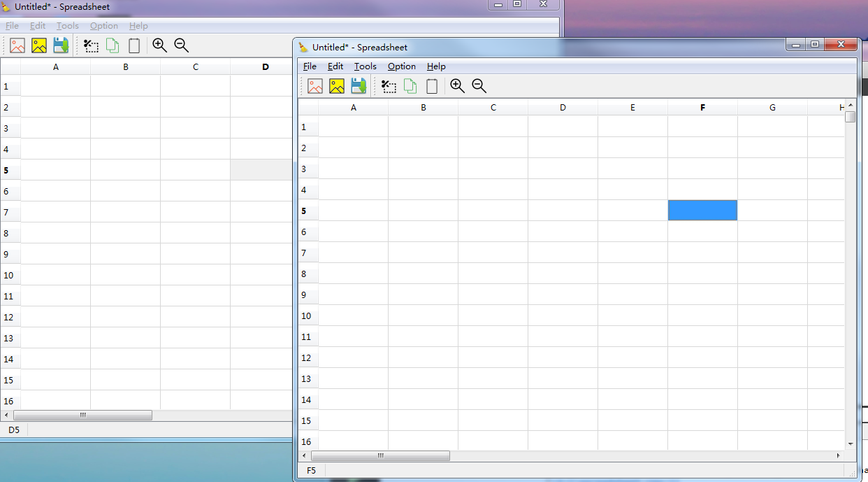The image size is (868, 482).
Task: Select row 12 header in background window
Action: 10,317
